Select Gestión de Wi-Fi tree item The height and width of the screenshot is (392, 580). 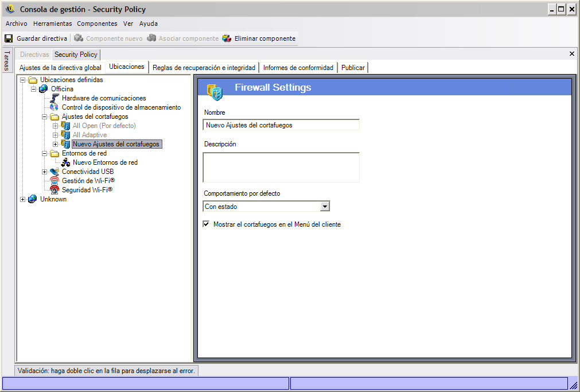pyautogui.click(x=88, y=181)
